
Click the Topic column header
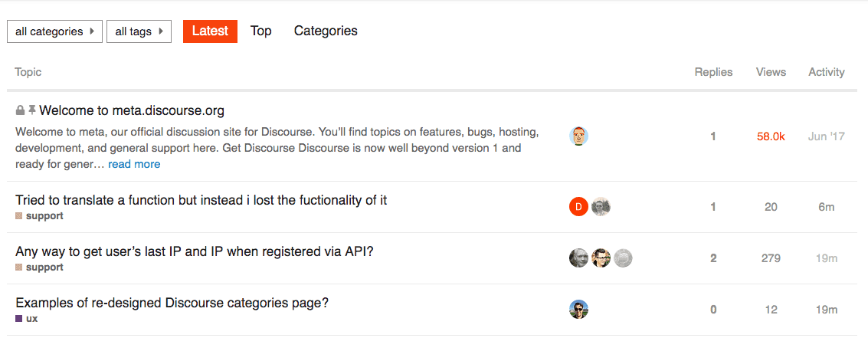click(x=28, y=72)
